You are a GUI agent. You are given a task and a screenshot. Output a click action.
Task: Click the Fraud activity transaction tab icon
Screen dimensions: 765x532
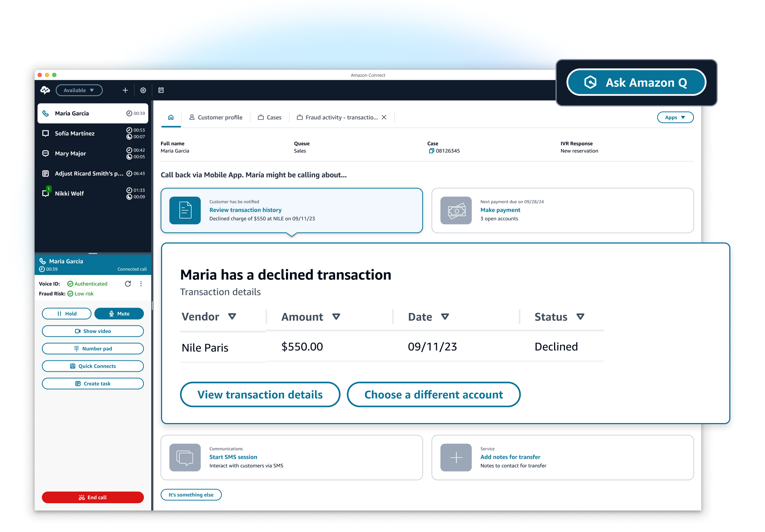click(299, 118)
